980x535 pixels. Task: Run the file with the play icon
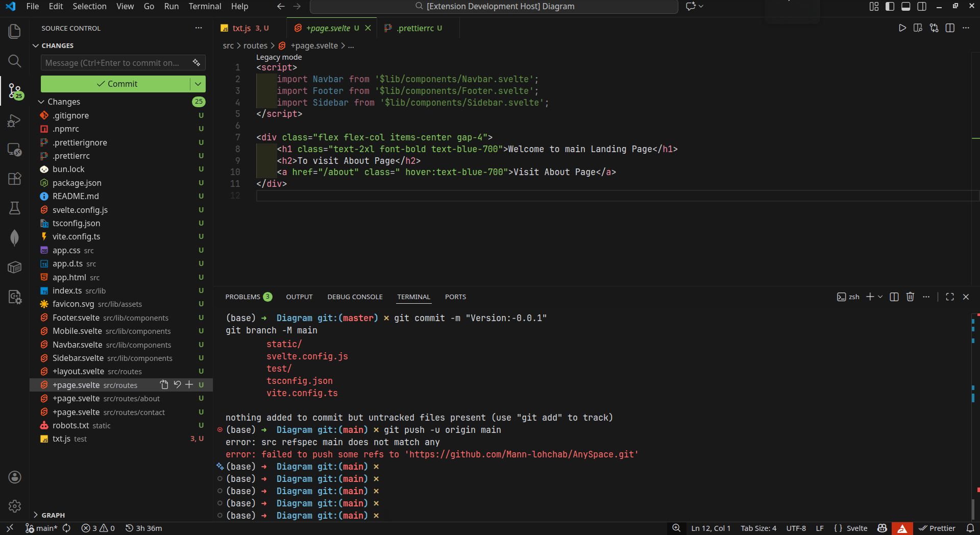(x=902, y=28)
